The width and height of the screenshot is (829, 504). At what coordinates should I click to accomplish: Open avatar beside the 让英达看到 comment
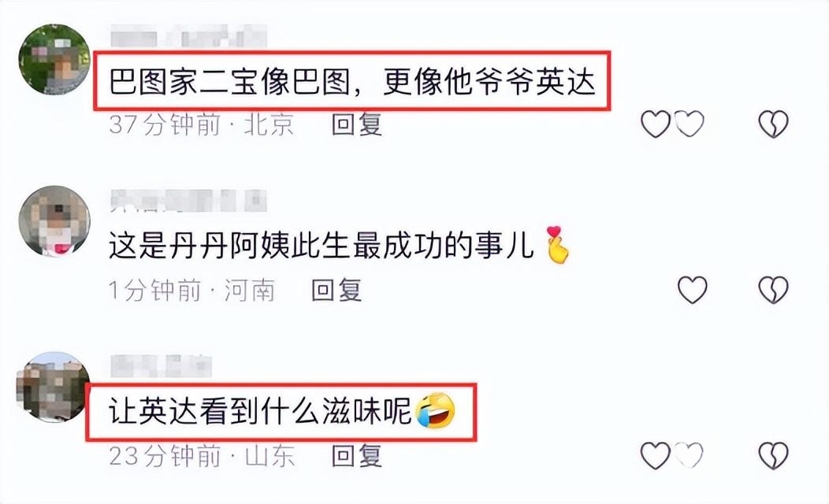53,387
